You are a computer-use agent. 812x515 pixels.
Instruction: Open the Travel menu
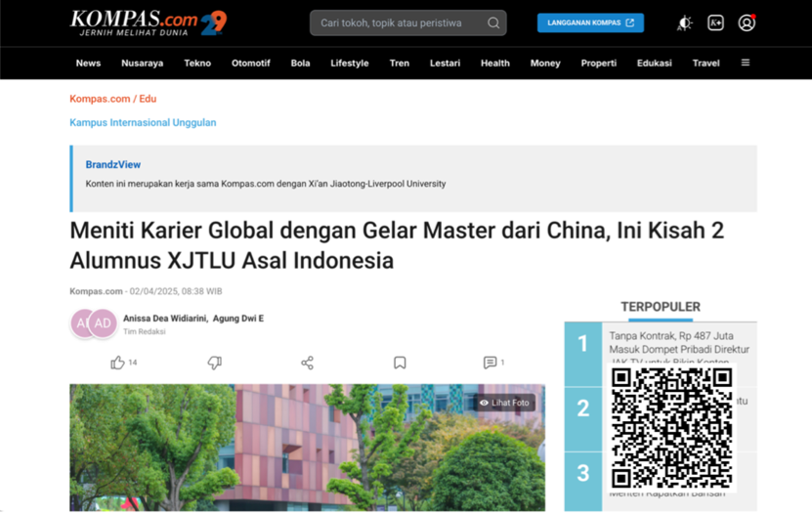point(705,64)
